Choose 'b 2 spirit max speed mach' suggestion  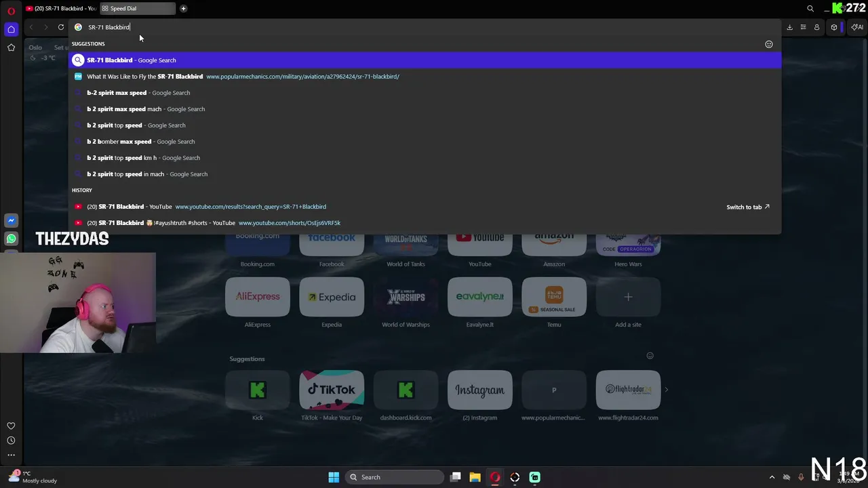click(426, 109)
